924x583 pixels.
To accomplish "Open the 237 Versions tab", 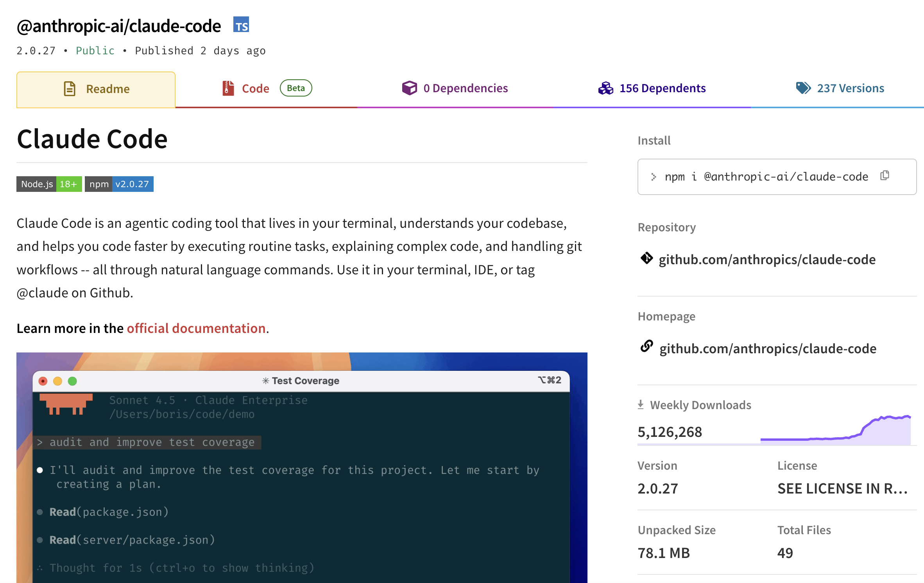I will pos(850,88).
